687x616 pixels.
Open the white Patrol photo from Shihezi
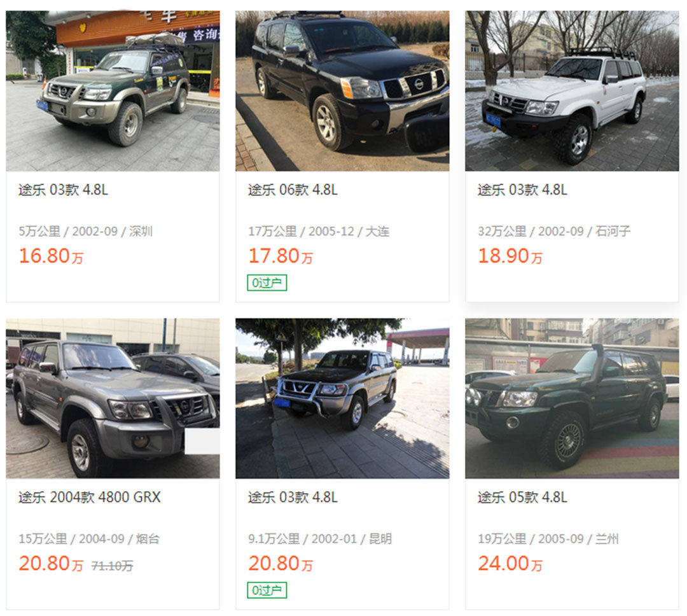572,91
